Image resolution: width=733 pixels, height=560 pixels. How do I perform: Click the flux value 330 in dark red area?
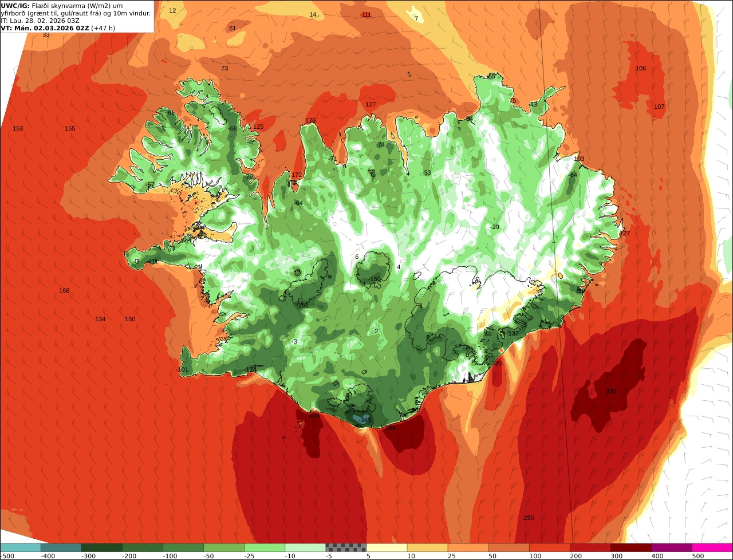[611, 391]
